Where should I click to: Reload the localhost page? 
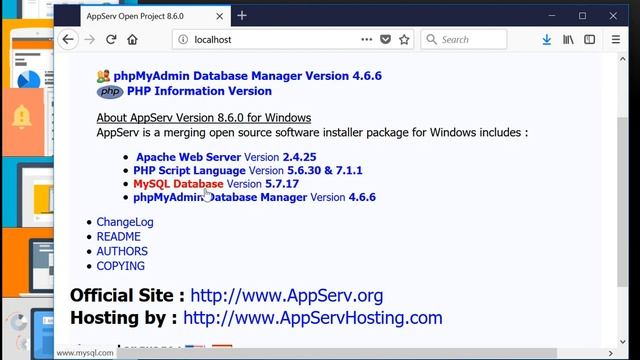coord(111,40)
